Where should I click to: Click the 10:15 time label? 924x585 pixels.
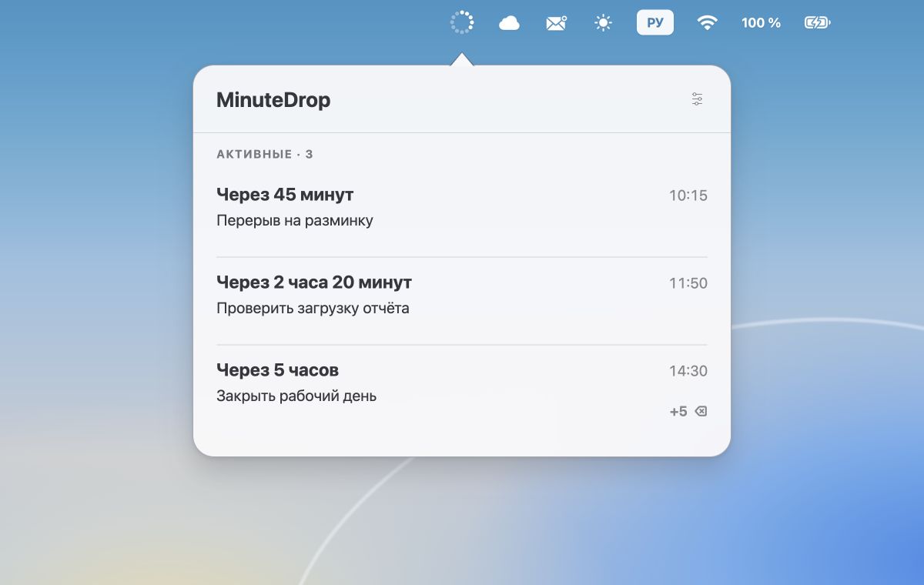[688, 196]
